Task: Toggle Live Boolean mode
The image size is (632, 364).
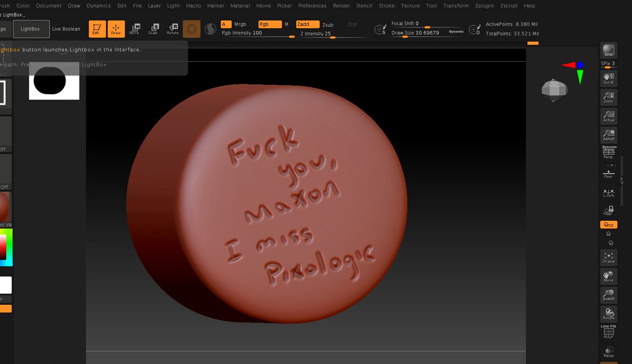Action: (66, 29)
